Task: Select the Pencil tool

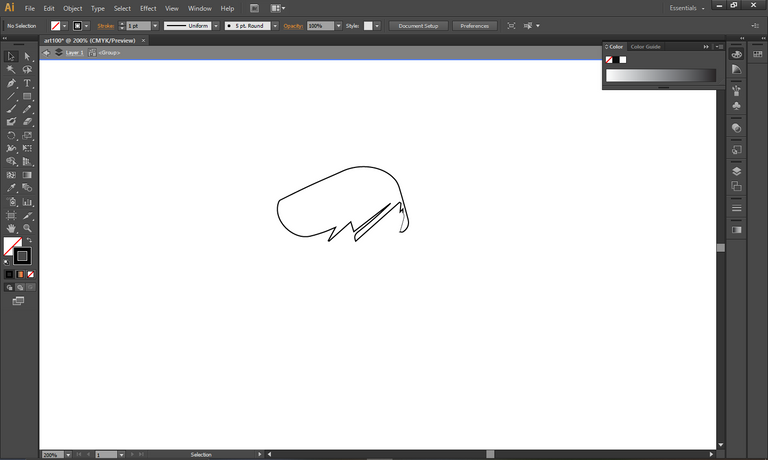Action: pyautogui.click(x=27, y=109)
